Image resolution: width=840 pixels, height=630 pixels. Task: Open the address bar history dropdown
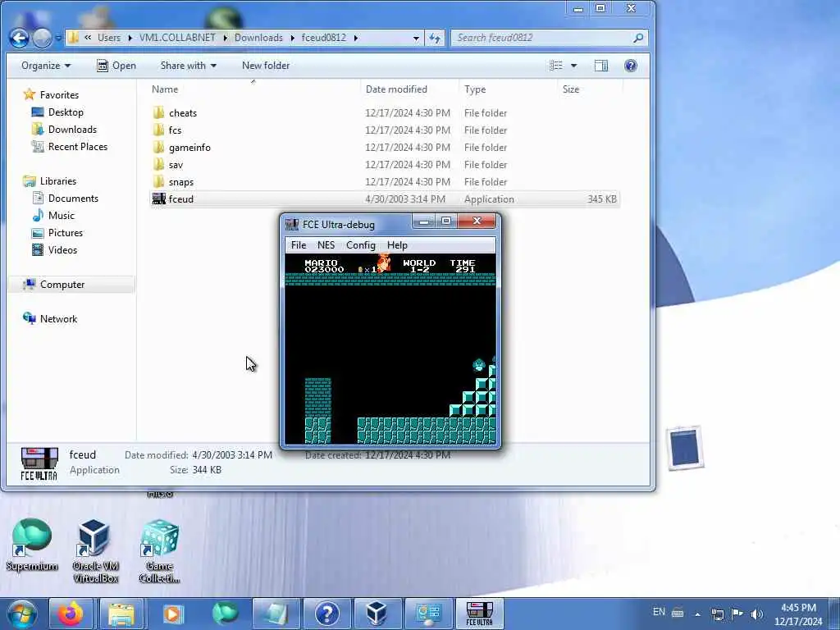pyautogui.click(x=416, y=38)
